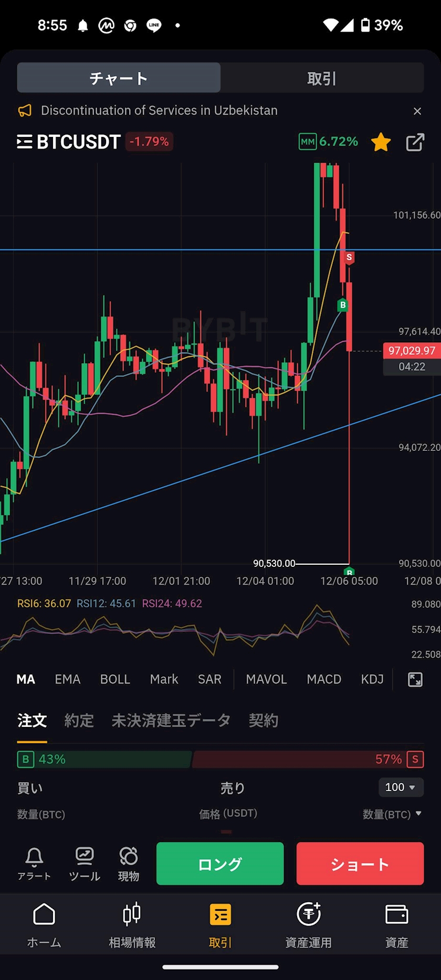This screenshot has height=980, width=441.
Task: Tap the MM 6.72% margin indicator
Action: [x=328, y=142]
